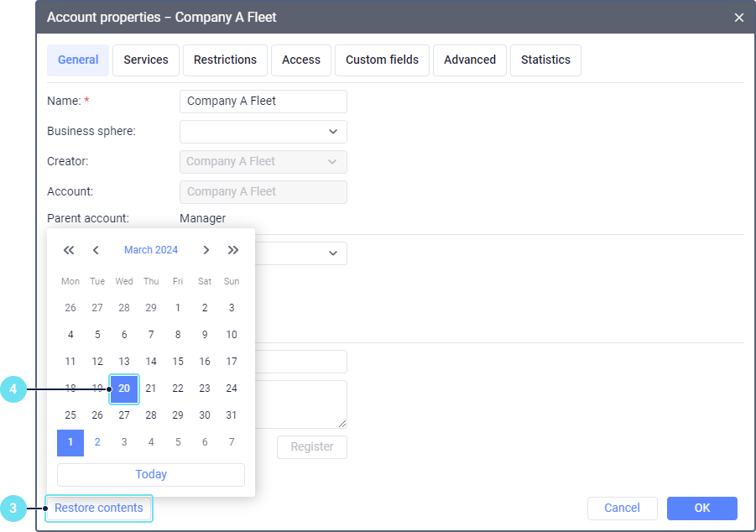
Task: Select the Custom fields tab
Action: tap(382, 60)
